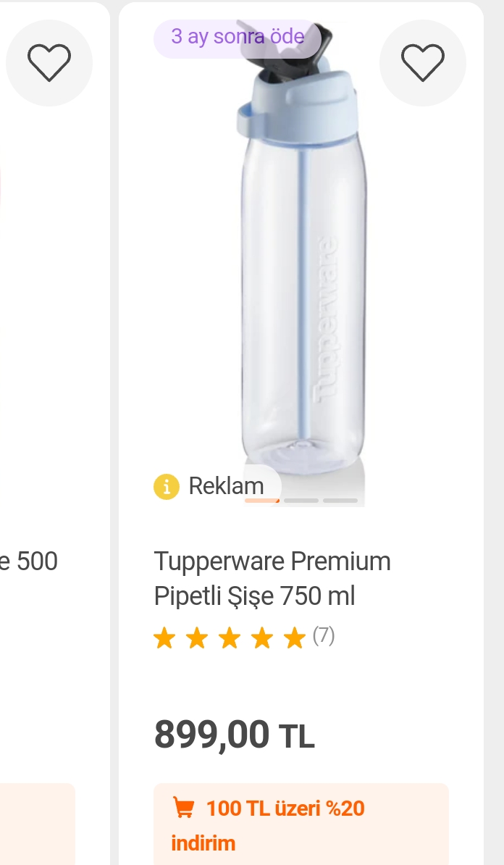This screenshot has width=504, height=865.
Task: Open 'Tupperware Premium Pipetli Şişe 750 ml' title
Action: click(x=272, y=578)
